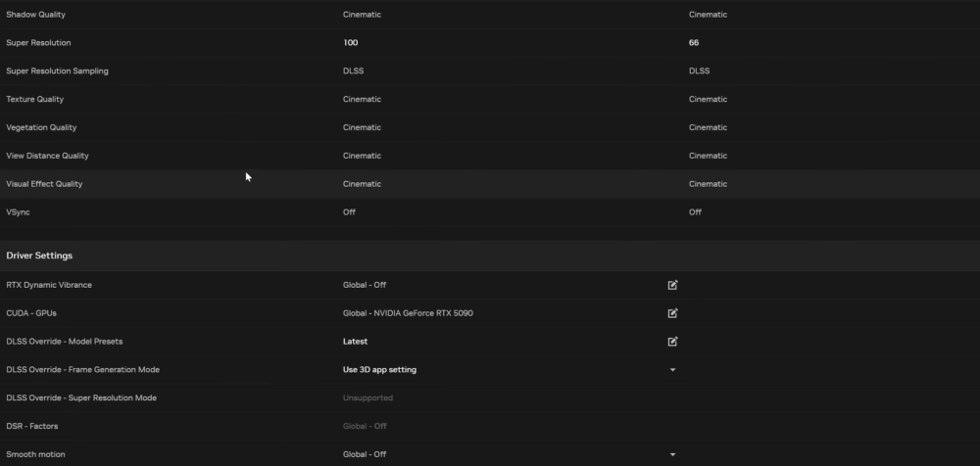
Task: Select the Vegetation Quality row label
Action: click(x=41, y=127)
